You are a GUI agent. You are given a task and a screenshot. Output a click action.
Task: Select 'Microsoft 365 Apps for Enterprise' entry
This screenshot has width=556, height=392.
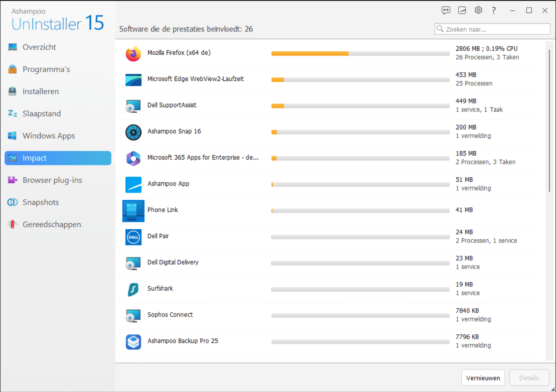click(203, 158)
